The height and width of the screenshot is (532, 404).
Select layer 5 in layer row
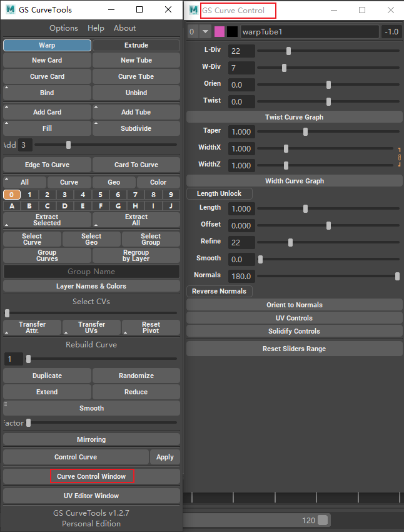tap(100, 195)
